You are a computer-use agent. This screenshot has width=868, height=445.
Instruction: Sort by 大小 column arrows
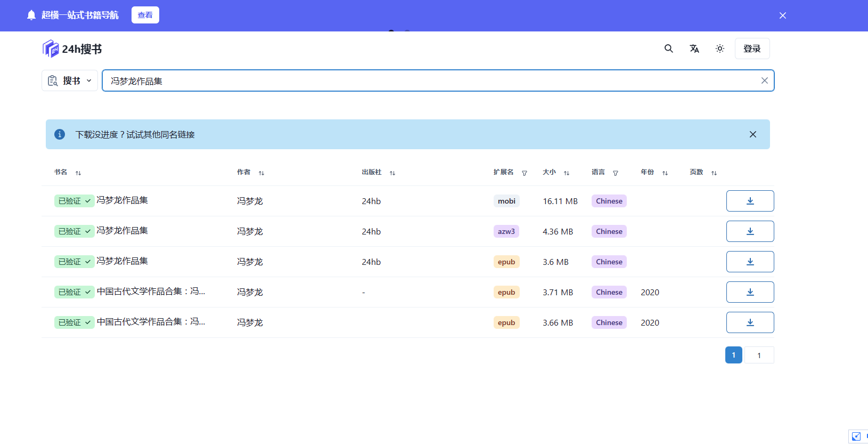567,173
